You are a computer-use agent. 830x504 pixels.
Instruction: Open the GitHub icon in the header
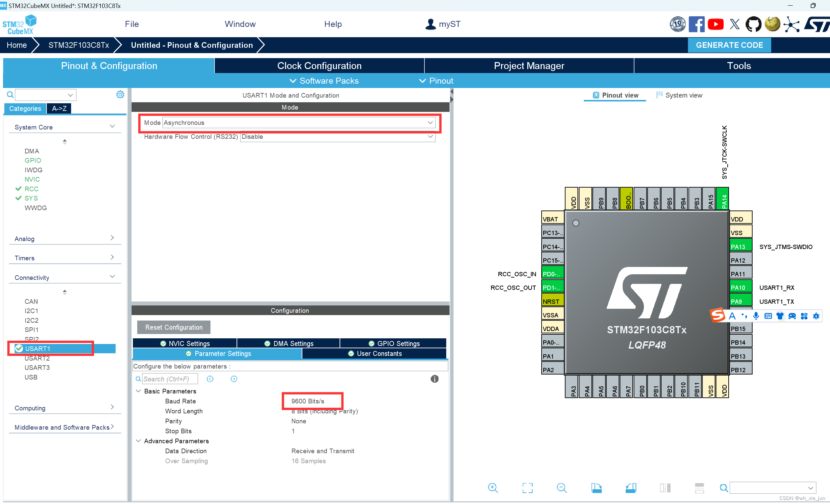pos(753,24)
